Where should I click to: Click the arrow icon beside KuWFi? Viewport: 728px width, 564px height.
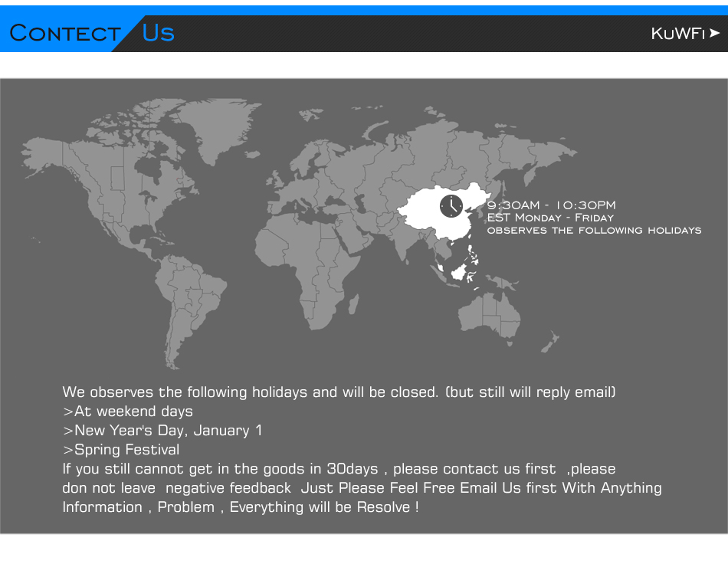pyautogui.click(x=714, y=33)
